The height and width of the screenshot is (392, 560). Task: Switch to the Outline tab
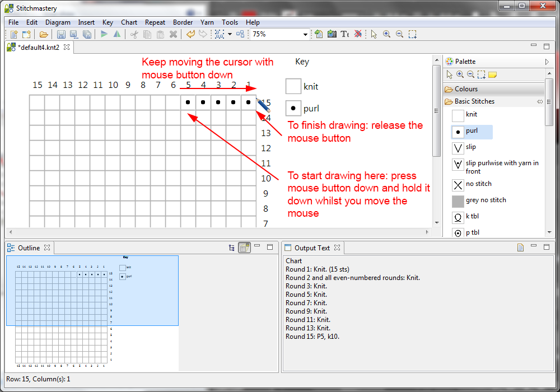click(29, 248)
